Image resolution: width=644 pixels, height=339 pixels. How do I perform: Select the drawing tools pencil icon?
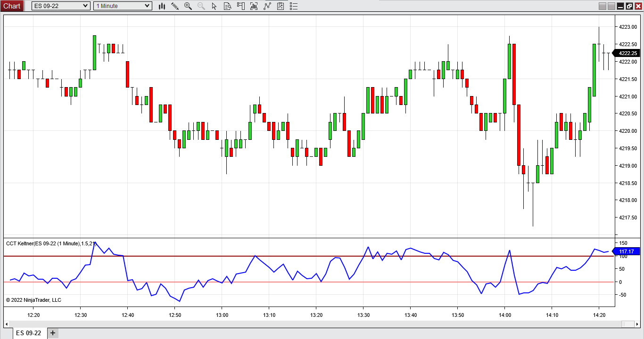pos(175,6)
